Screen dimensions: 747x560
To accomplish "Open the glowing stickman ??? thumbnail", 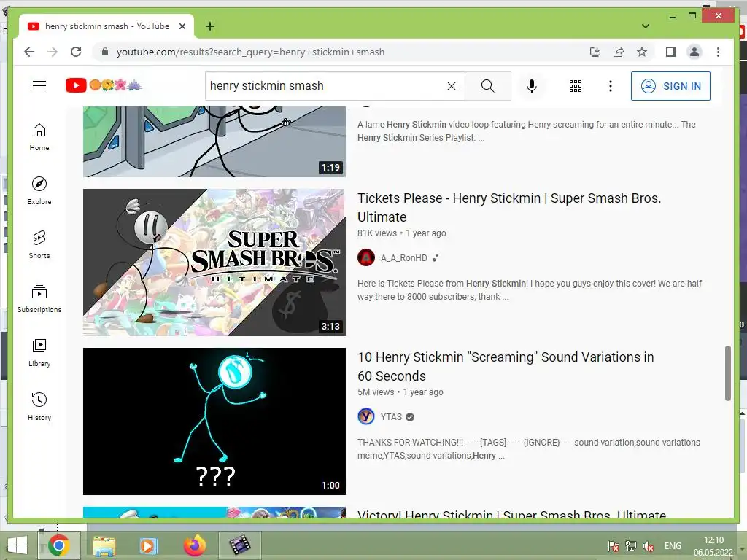I will click(214, 421).
